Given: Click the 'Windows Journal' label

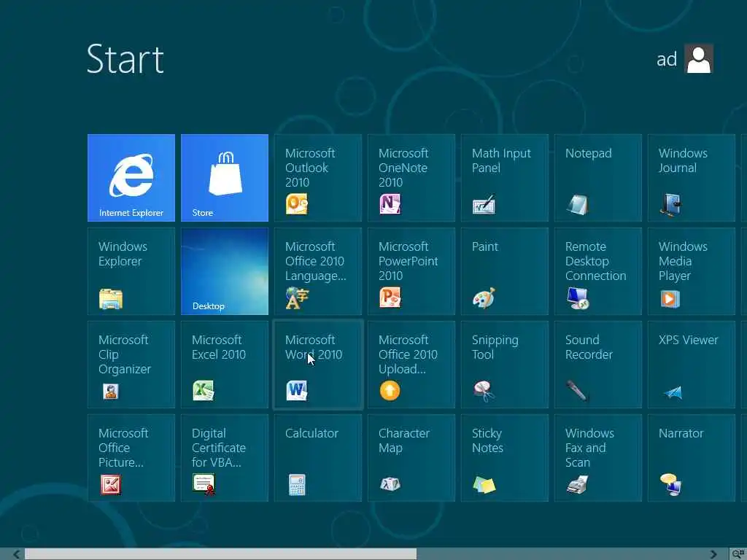Looking at the screenshot, I should [683, 160].
